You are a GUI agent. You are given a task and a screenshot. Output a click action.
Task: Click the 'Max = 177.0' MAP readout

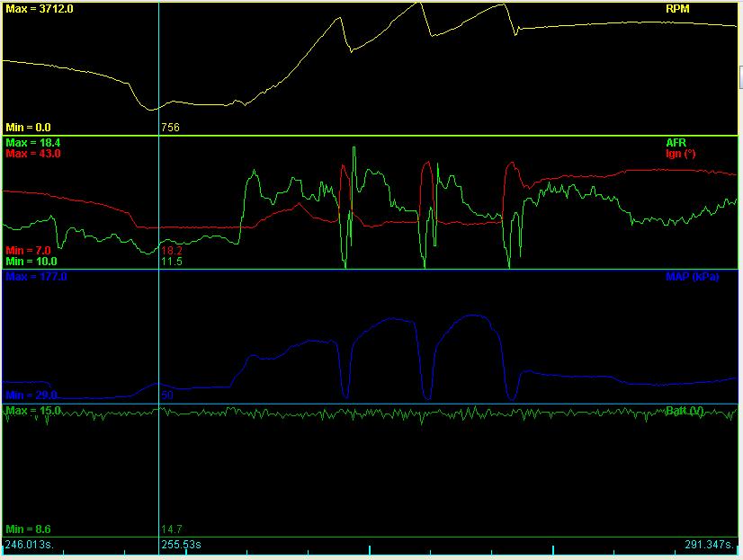click(x=36, y=277)
